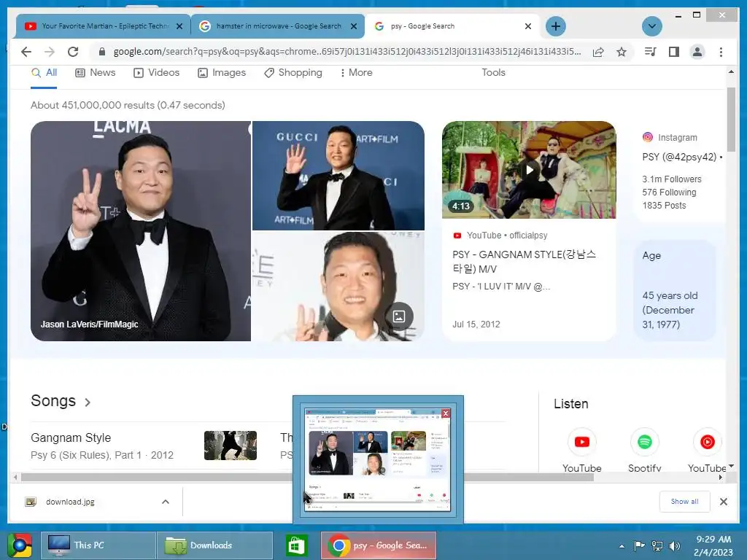Image resolution: width=747 pixels, height=560 pixels.
Task: Share this page via address bar icon
Action: [x=598, y=52]
